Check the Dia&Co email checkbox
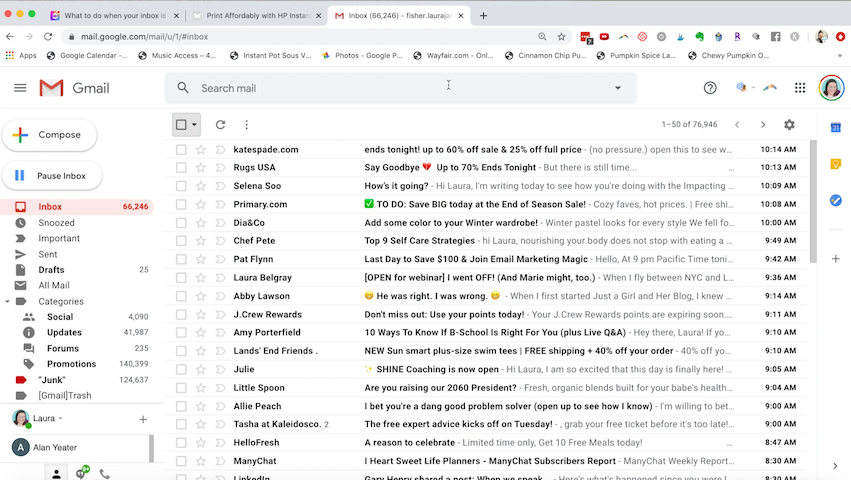Screen dimensions: 851x480 [181, 223]
